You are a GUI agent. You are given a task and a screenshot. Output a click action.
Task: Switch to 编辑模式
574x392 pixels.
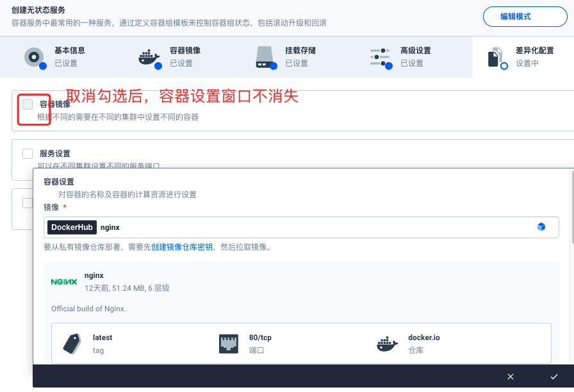pos(525,17)
